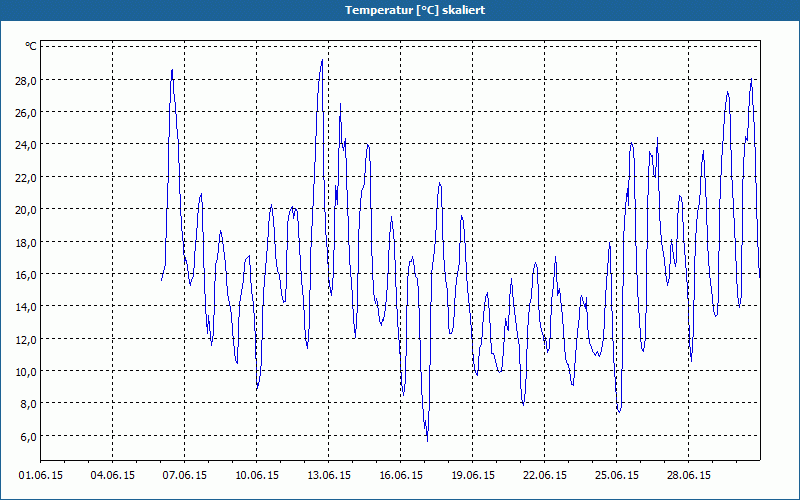Viewport: 800px width, 500px height.
Task: Select the 20,0 y-axis label
Action: [x=26, y=210]
